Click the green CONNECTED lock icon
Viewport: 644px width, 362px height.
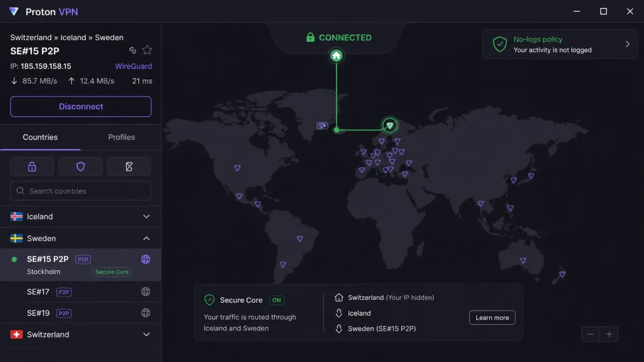[x=310, y=38]
